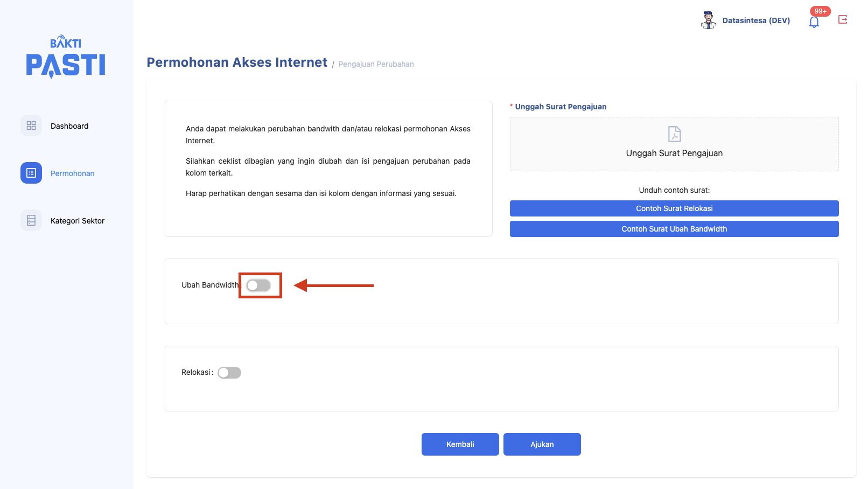The image size is (868, 489).
Task: Download Contoh Surat Relokasi
Action: pyautogui.click(x=674, y=208)
